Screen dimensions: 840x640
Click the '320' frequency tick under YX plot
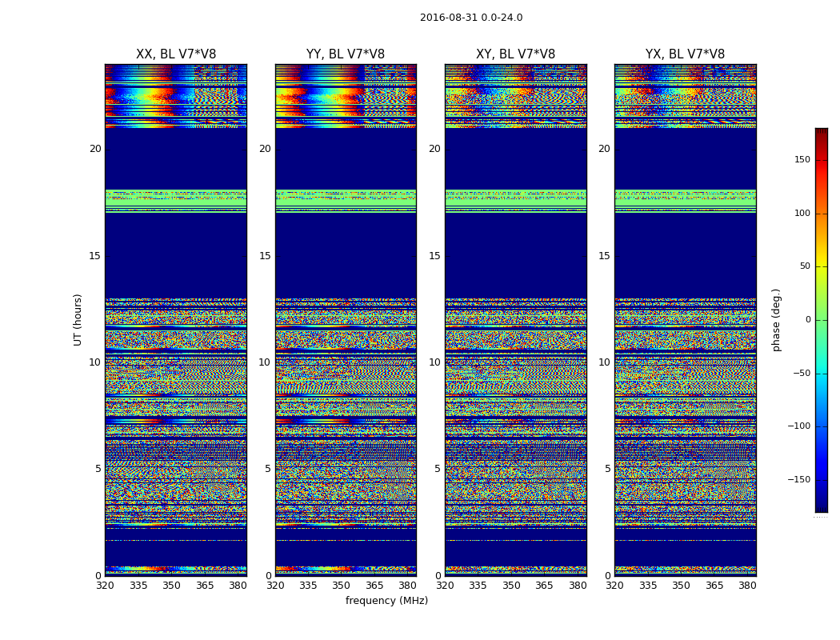pos(614,586)
